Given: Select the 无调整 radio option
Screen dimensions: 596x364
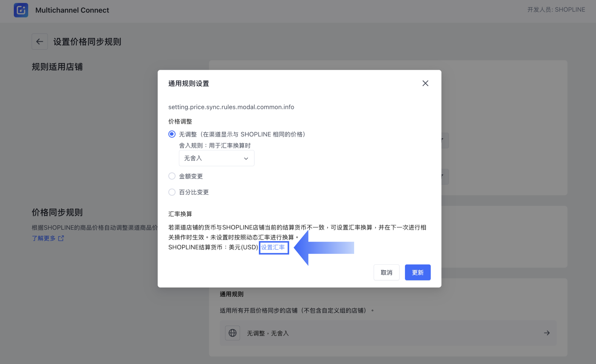Looking at the screenshot, I should [x=172, y=134].
